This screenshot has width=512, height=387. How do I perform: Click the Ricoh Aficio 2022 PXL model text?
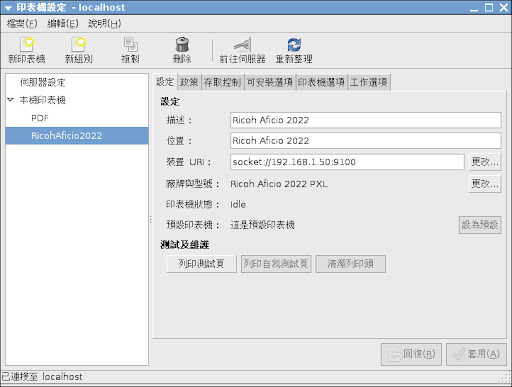click(279, 184)
